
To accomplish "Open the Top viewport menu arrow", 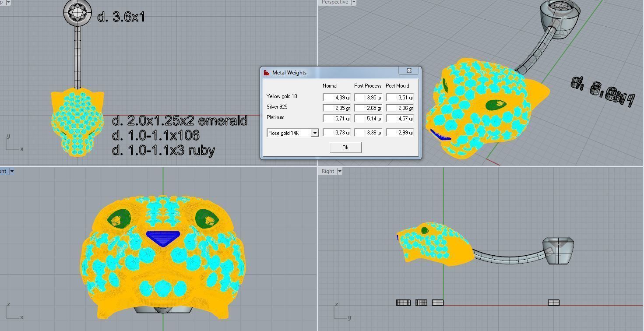I will point(7,2).
